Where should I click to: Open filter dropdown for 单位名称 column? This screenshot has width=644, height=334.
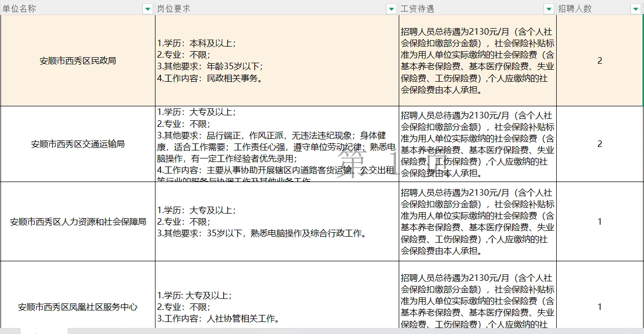[x=147, y=9]
